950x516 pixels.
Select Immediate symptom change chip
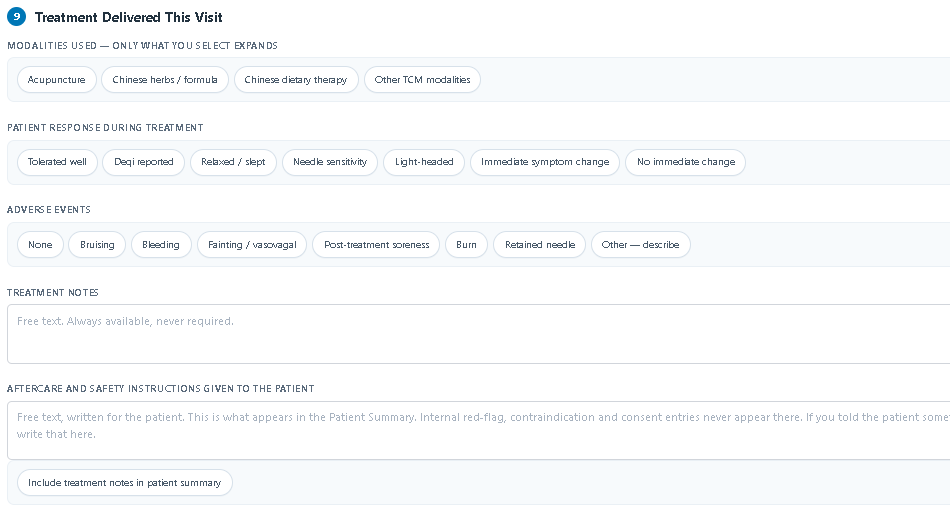pos(545,162)
